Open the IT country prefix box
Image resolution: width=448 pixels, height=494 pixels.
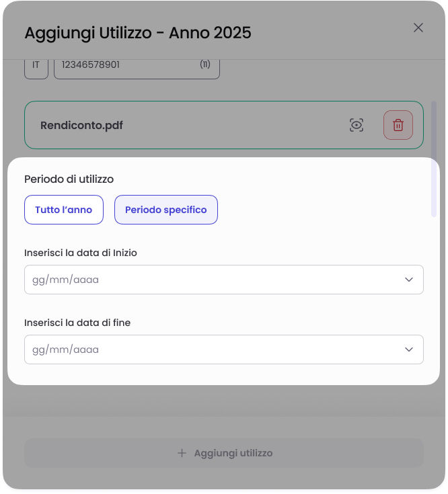pos(36,65)
